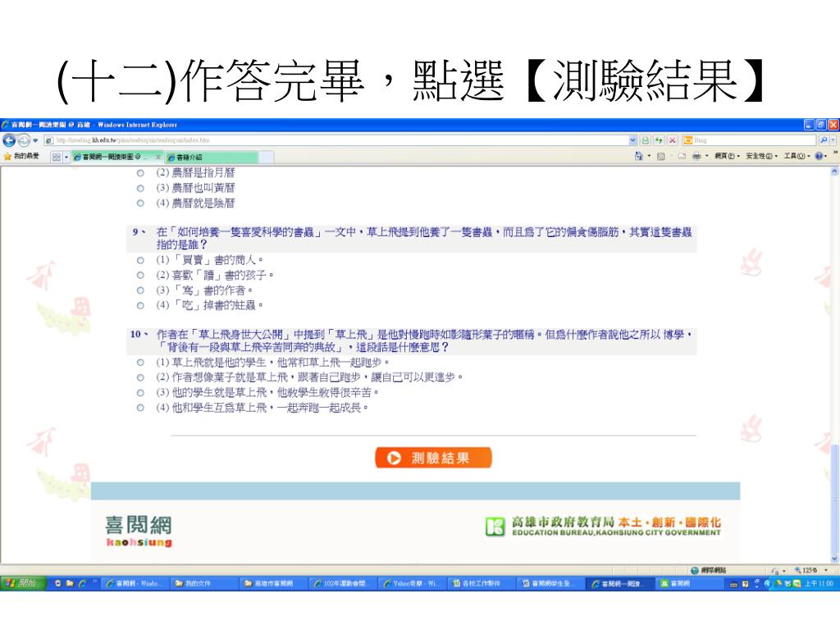Open the search provider dropdown arrow
This screenshot has width=840, height=630.
[833, 140]
